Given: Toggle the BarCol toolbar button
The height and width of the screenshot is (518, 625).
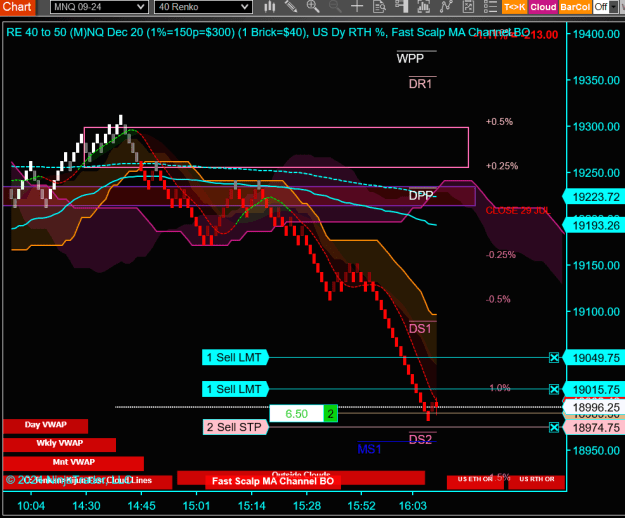Looking at the screenshot, I should [575, 7].
